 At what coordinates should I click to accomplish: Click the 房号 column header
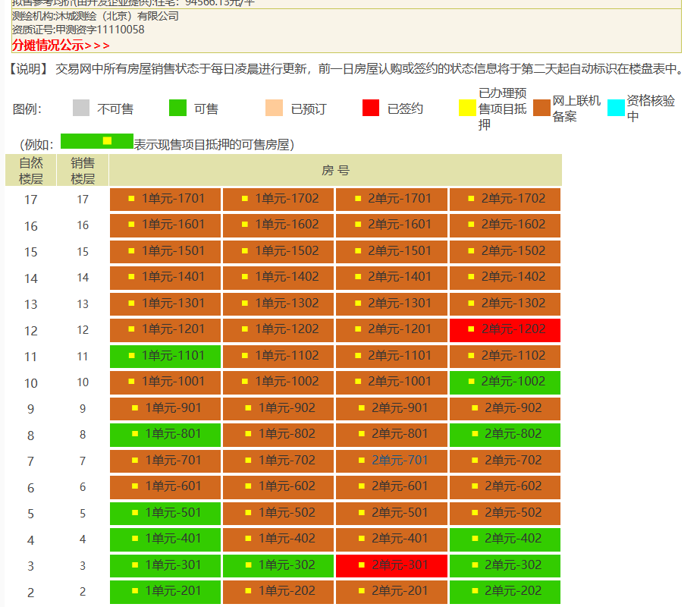coord(335,170)
